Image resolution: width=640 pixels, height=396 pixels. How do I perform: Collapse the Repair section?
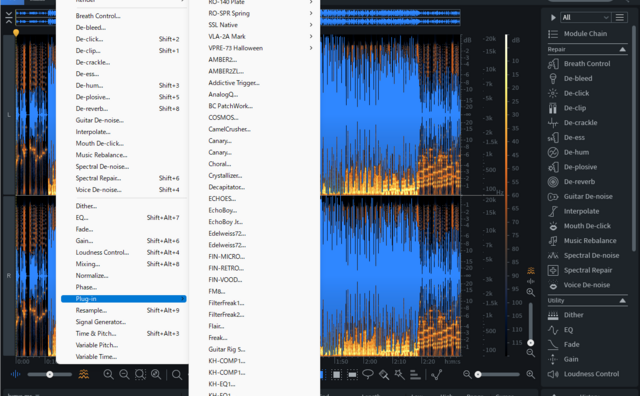[622, 49]
